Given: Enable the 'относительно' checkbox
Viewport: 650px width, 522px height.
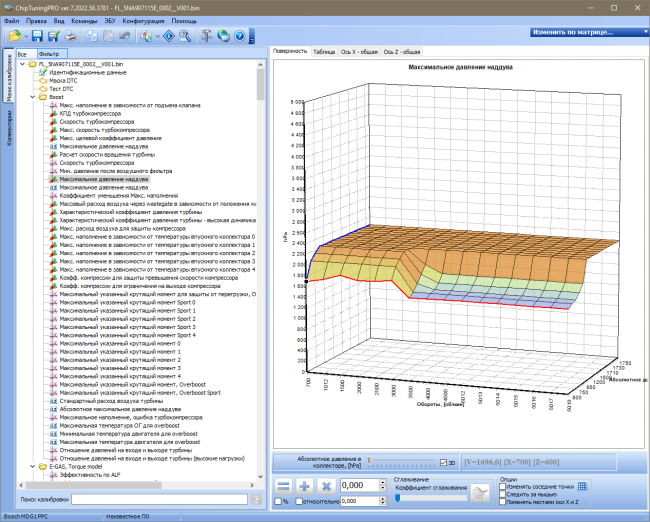Looking at the screenshot, I should click(299, 501).
